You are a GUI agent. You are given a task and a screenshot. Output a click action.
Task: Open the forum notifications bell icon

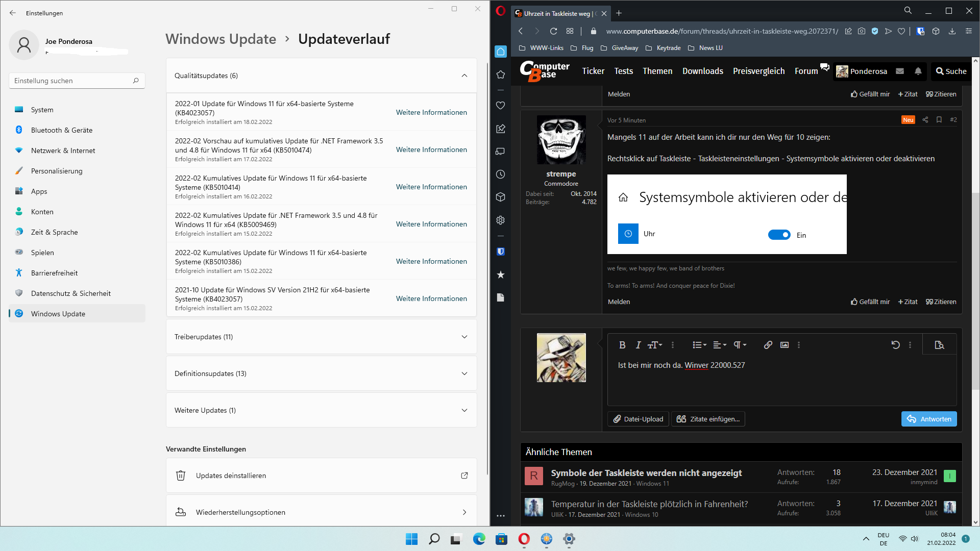tap(918, 71)
